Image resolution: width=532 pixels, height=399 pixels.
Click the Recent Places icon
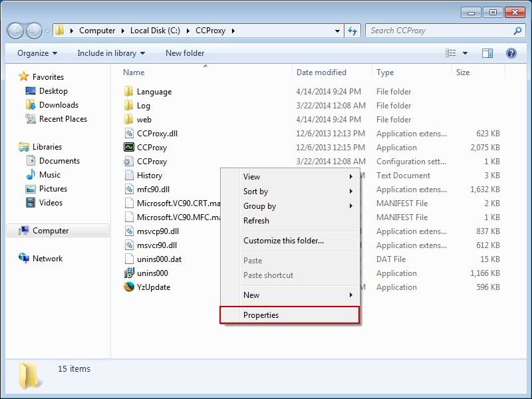point(31,119)
